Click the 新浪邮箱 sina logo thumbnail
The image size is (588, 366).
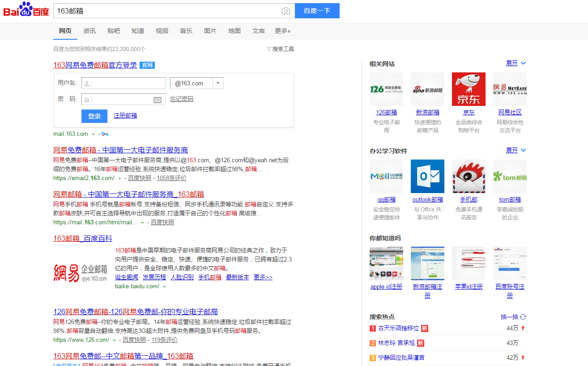click(427, 89)
